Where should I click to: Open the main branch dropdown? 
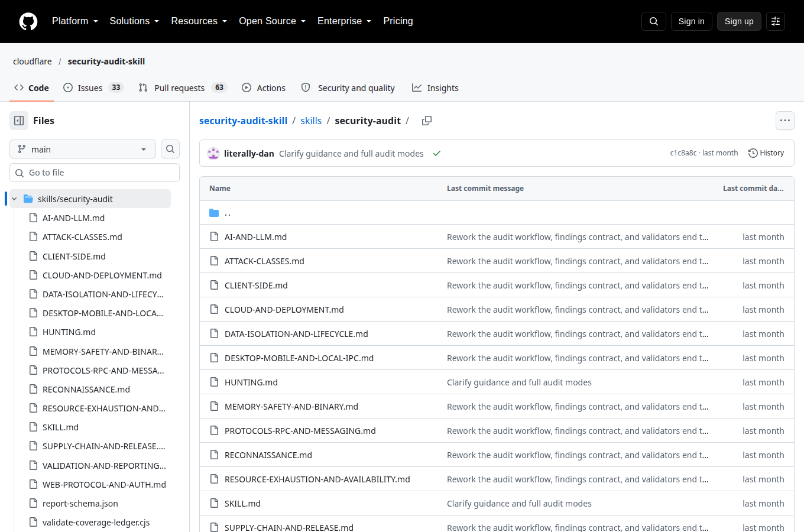pyautogui.click(x=83, y=149)
